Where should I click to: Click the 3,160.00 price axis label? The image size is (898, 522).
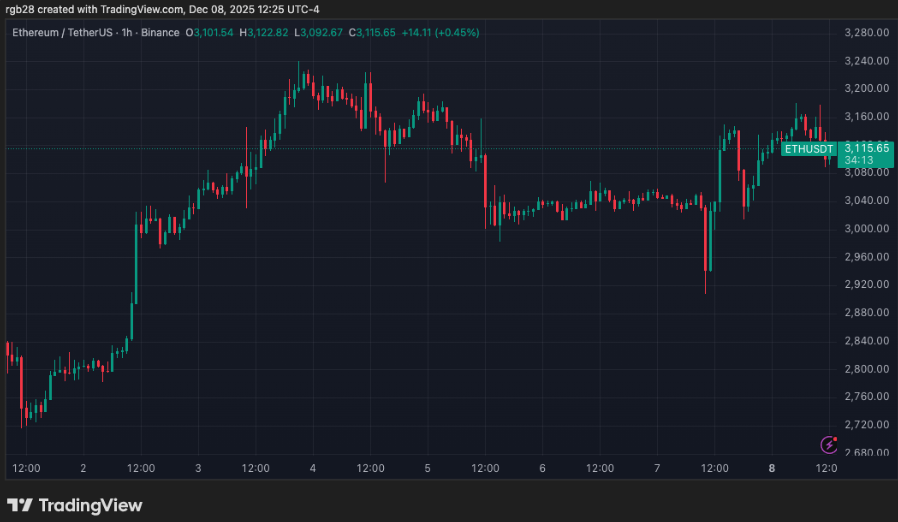(x=867, y=116)
